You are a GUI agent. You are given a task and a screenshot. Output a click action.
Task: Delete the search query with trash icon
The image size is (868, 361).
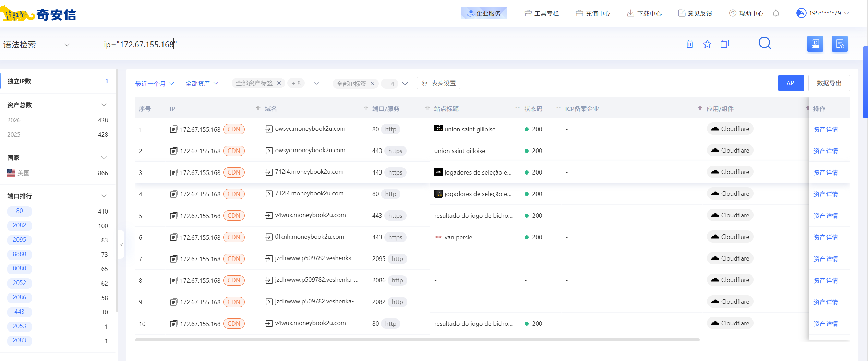coord(690,44)
